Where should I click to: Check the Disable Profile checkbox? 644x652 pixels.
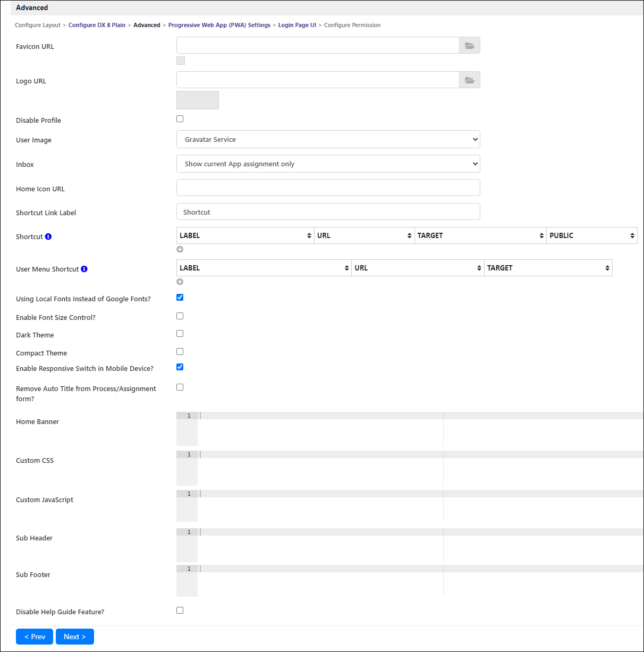click(180, 119)
